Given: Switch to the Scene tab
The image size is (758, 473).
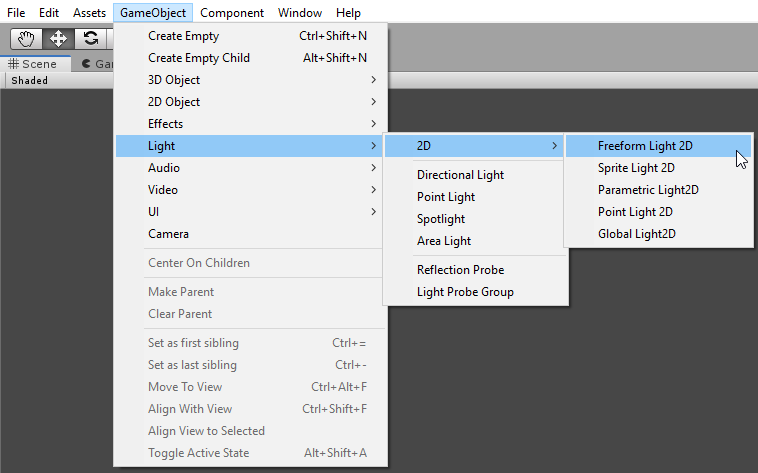Looking at the screenshot, I should coord(34,63).
